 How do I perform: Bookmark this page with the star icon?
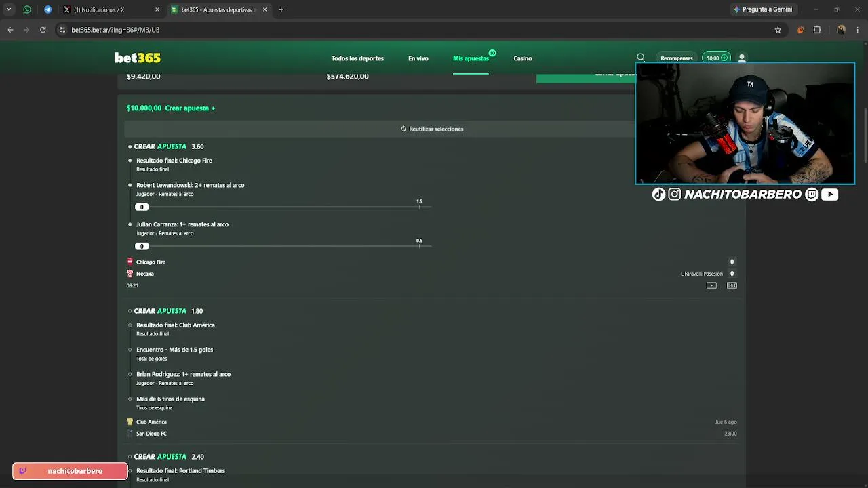(x=778, y=30)
